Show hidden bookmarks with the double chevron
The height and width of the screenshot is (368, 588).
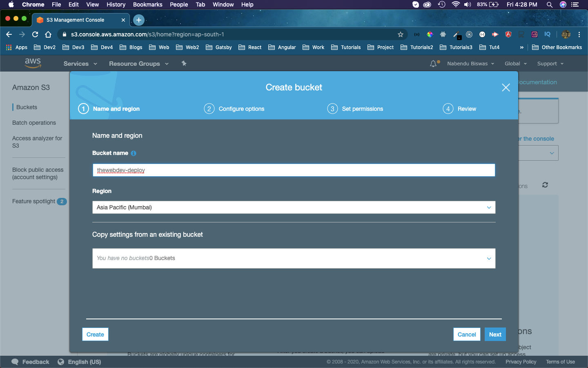(x=521, y=47)
